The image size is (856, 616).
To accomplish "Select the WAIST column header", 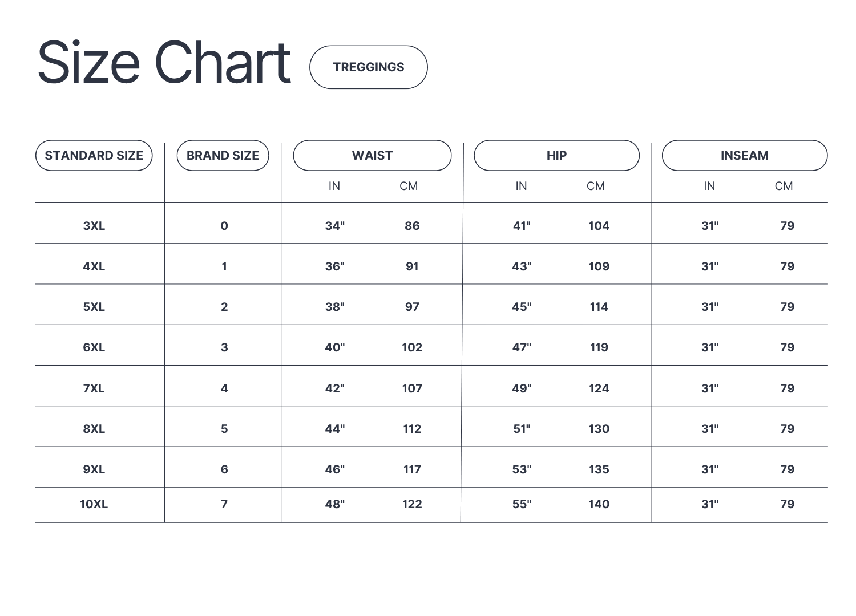I will (x=372, y=156).
